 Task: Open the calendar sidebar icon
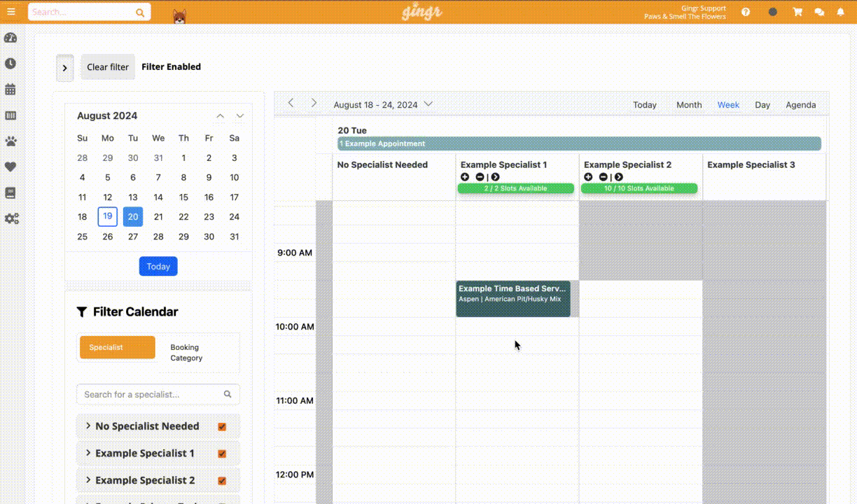coord(11,90)
